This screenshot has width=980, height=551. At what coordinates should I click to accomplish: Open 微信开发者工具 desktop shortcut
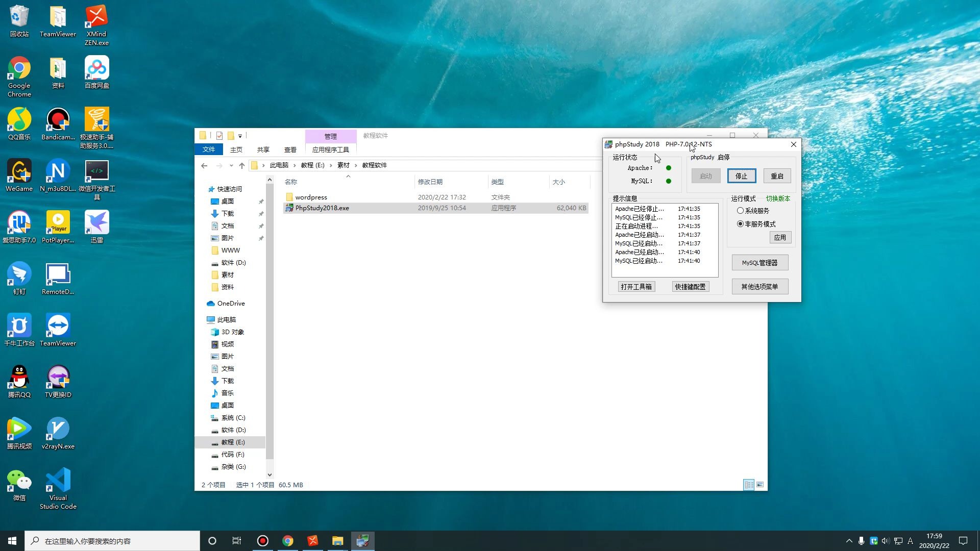pyautogui.click(x=96, y=180)
